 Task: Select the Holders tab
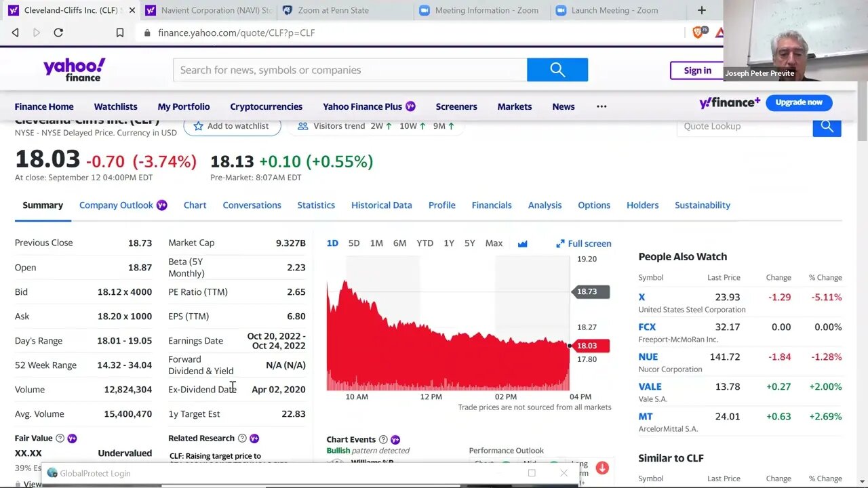pyautogui.click(x=642, y=205)
